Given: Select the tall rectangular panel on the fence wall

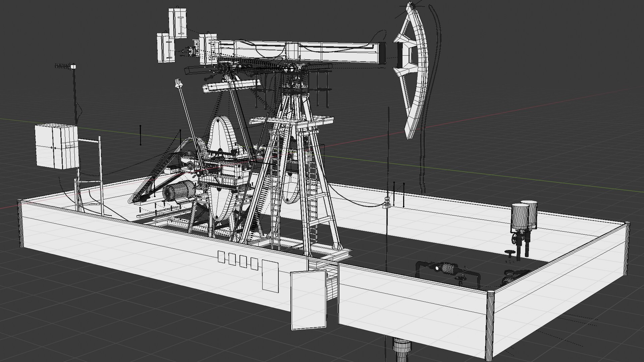Looking at the screenshot, I should click(270, 276).
